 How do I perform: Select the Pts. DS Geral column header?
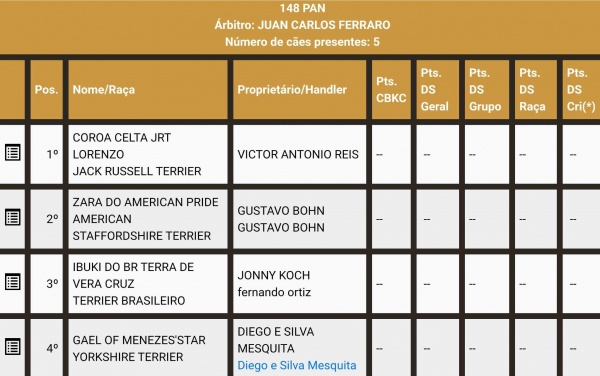pos(437,90)
